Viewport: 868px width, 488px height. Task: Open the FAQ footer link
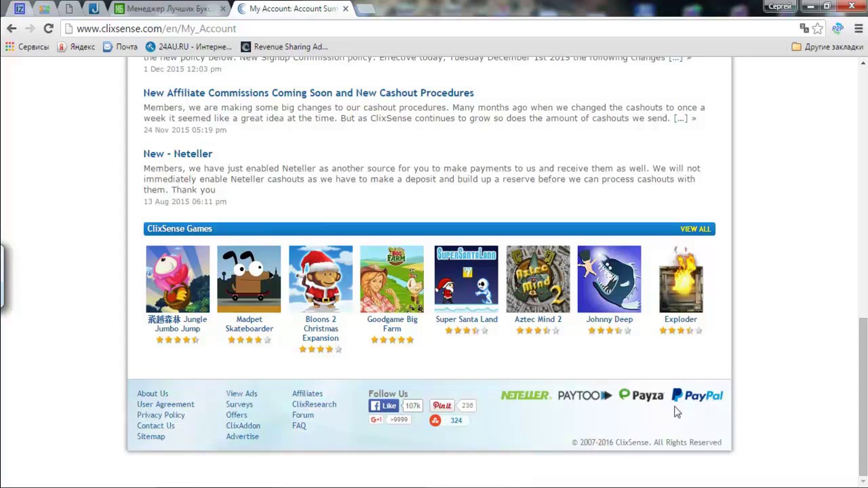[x=299, y=426]
